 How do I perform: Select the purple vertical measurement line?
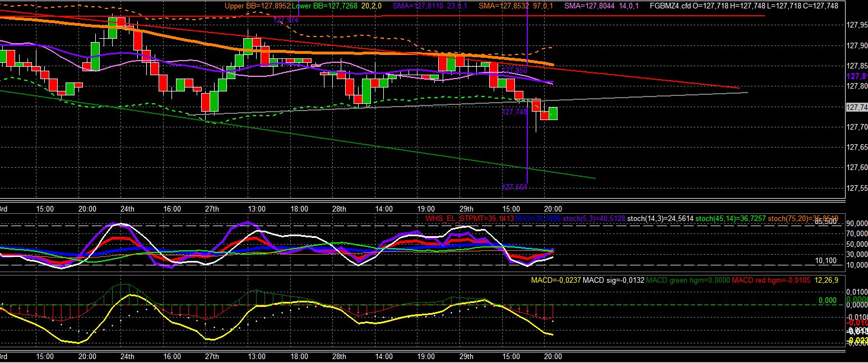click(x=528, y=95)
